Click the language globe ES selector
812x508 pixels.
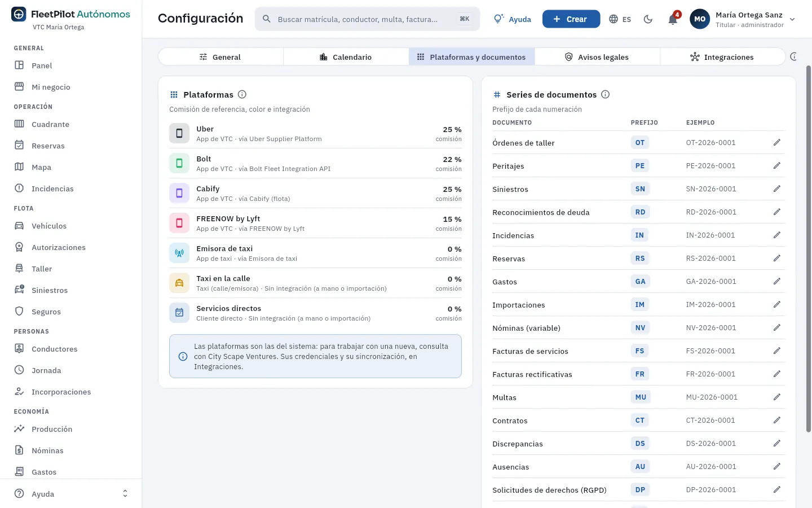click(x=620, y=19)
